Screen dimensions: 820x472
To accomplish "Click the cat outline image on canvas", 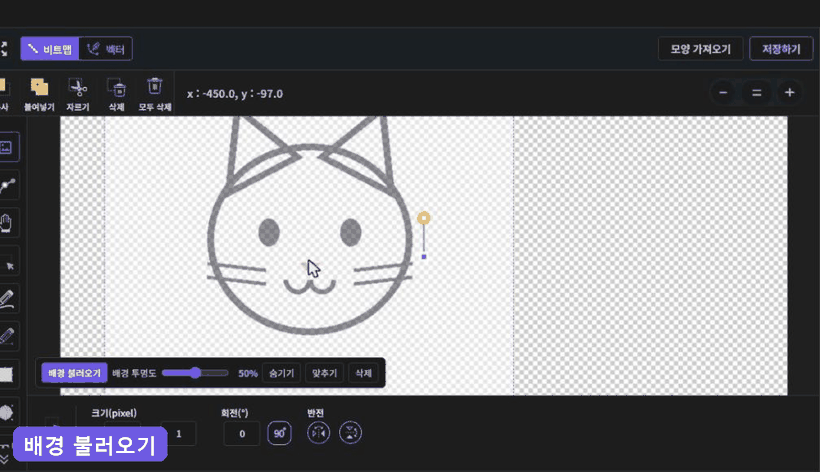I will click(310, 225).
